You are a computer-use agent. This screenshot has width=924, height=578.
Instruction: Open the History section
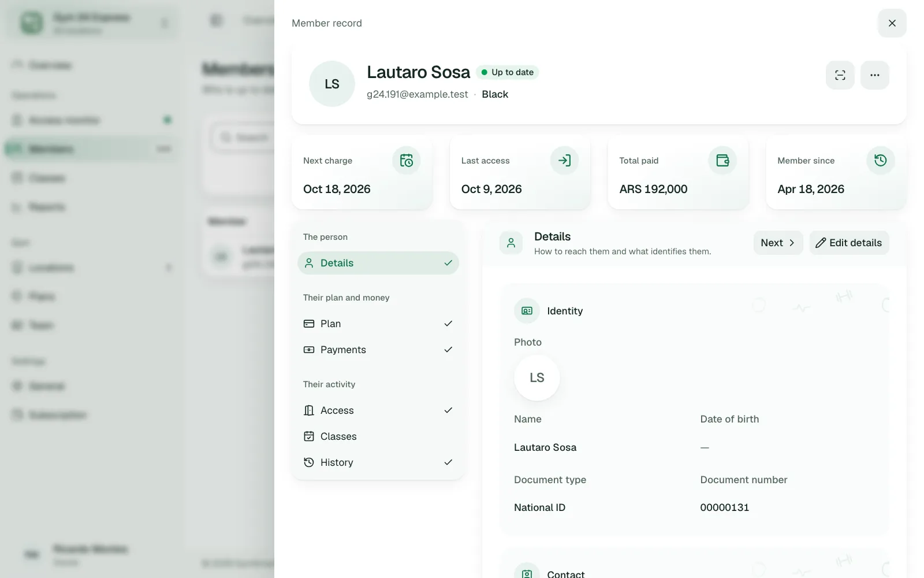tap(378, 462)
